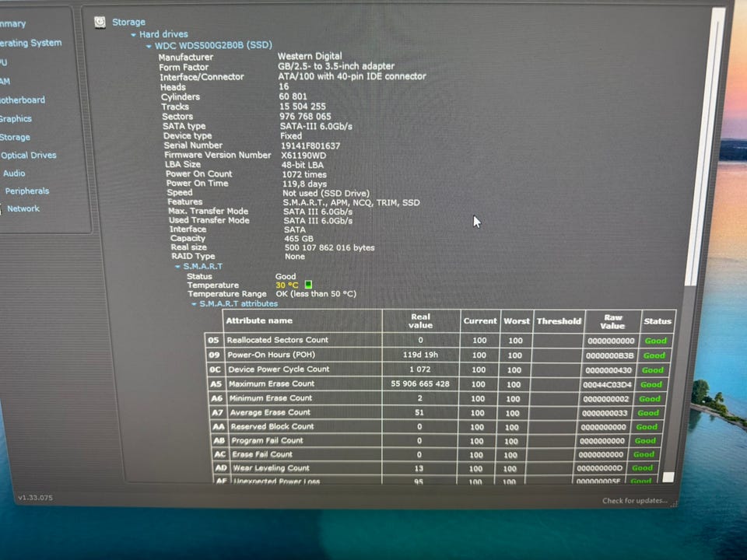The width and height of the screenshot is (747, 560).
Task: Collapse the S.M.A.R.T section
Action: pos(177,267)
